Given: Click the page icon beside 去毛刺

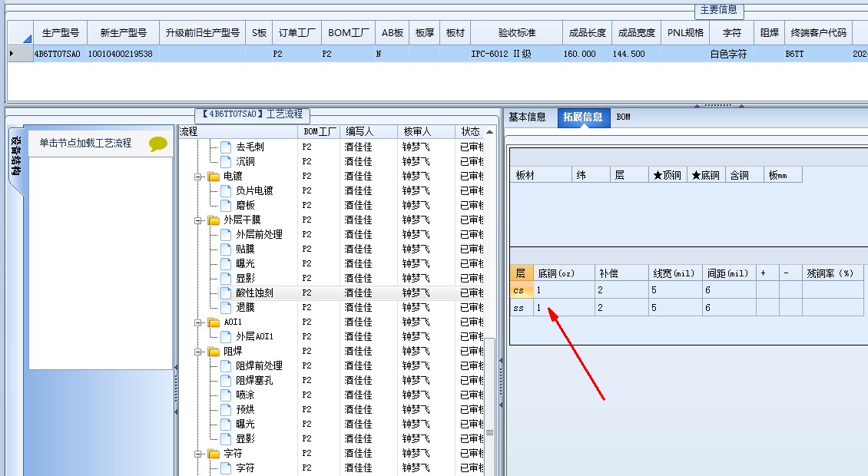Looking at the screenshot, I should (x=226, y=147).
